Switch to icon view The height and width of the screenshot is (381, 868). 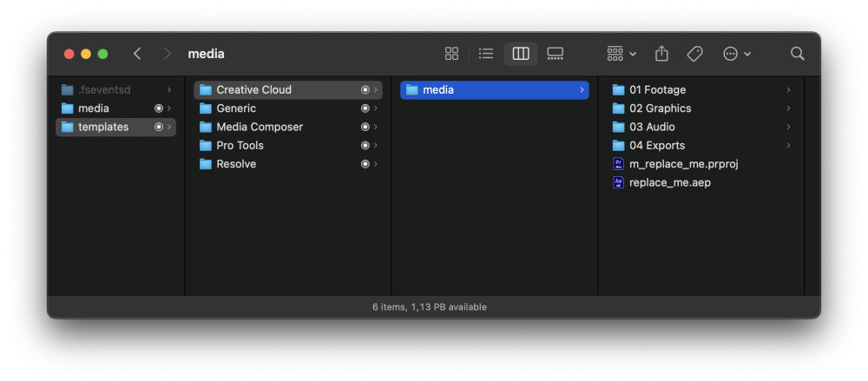tap(451, 54)
